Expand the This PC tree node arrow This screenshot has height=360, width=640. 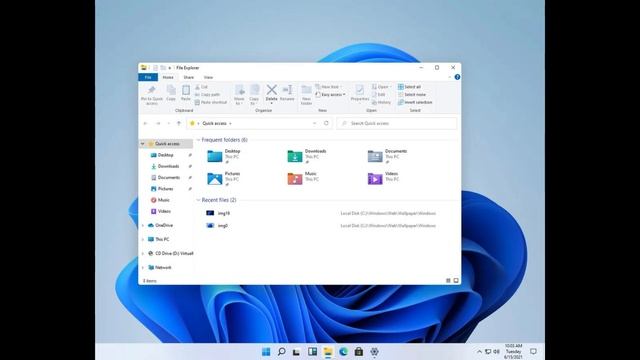[x=142, y=240]
